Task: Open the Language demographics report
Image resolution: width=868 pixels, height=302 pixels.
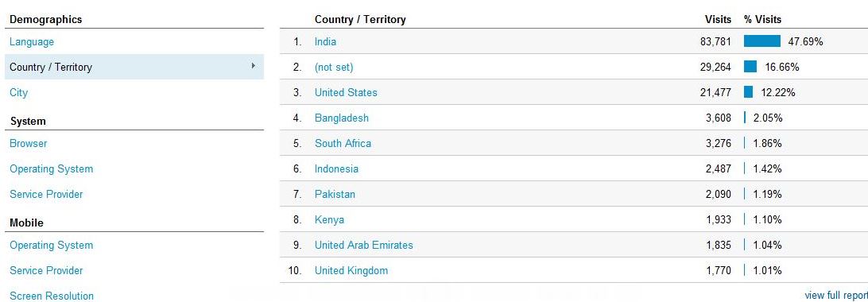Action: pyautogui.click(x=32, y=42)
